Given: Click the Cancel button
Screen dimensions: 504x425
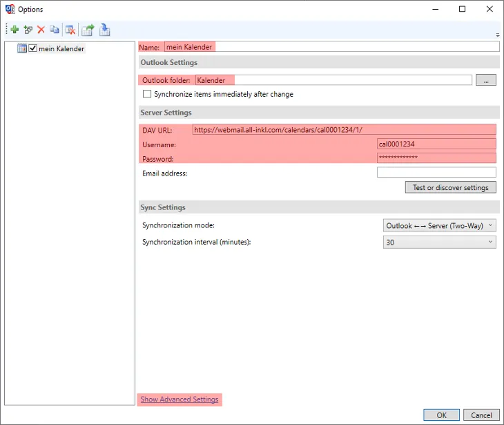Looking at the screenshot, I should tap(481, 415).
